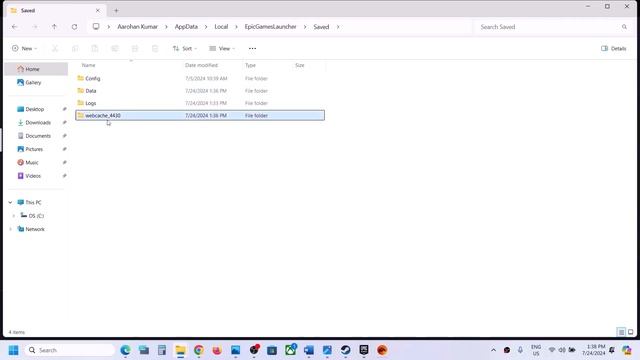The width and height of the screenshot is (640, 360).
Task: Expand chevron after Aarohan Kumar breadcrumb
Action: (x=166, y=27)
